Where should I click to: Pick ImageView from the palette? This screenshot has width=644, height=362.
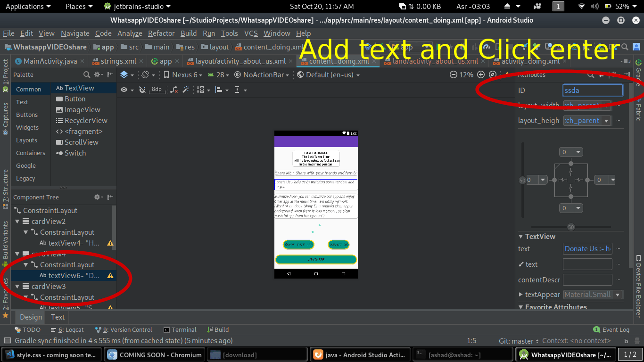click(x=84, y=110)
